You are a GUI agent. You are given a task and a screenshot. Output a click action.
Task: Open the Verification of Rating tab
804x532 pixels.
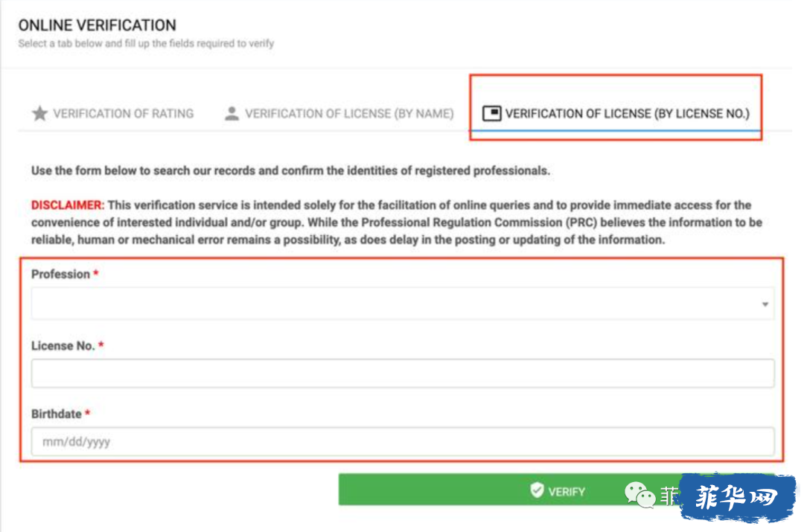tap(113, 113)
